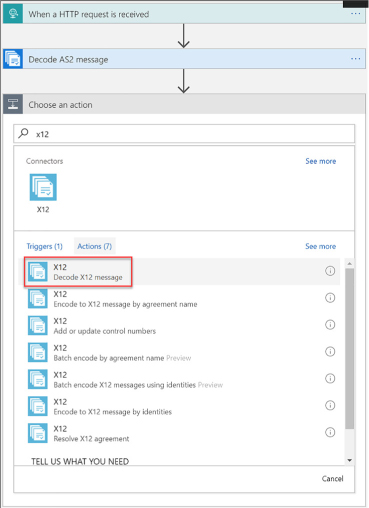Select Decode X12 message action

click(x=179, y=271)
